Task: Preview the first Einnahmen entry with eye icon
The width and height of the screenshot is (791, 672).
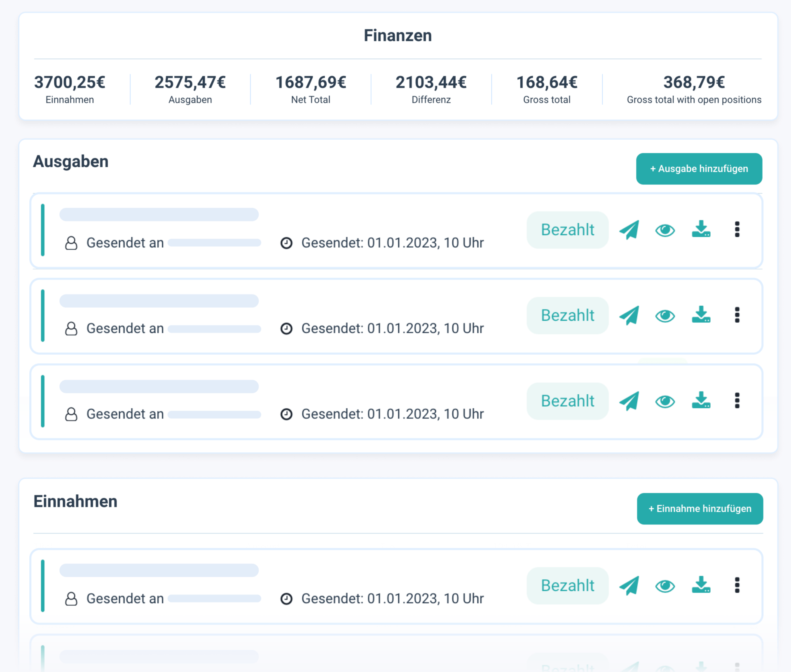Action: [665, 586]
